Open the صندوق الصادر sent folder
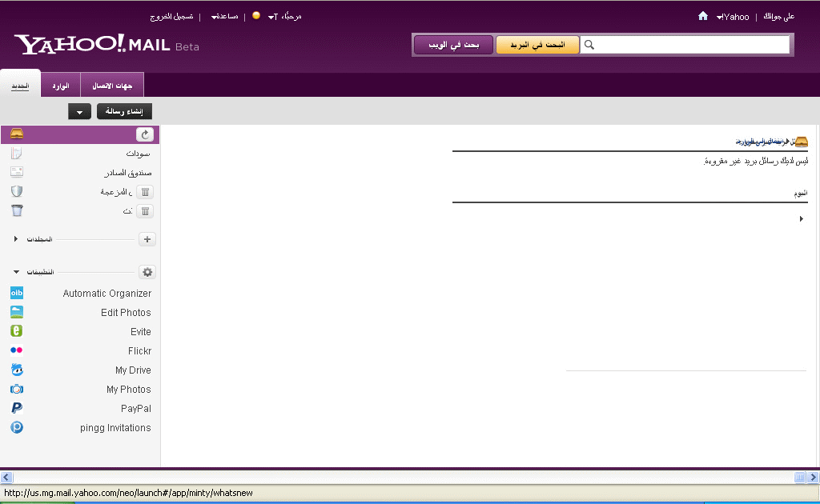The width and height of the screenshot is (820, 504). (x=127, y=173)
